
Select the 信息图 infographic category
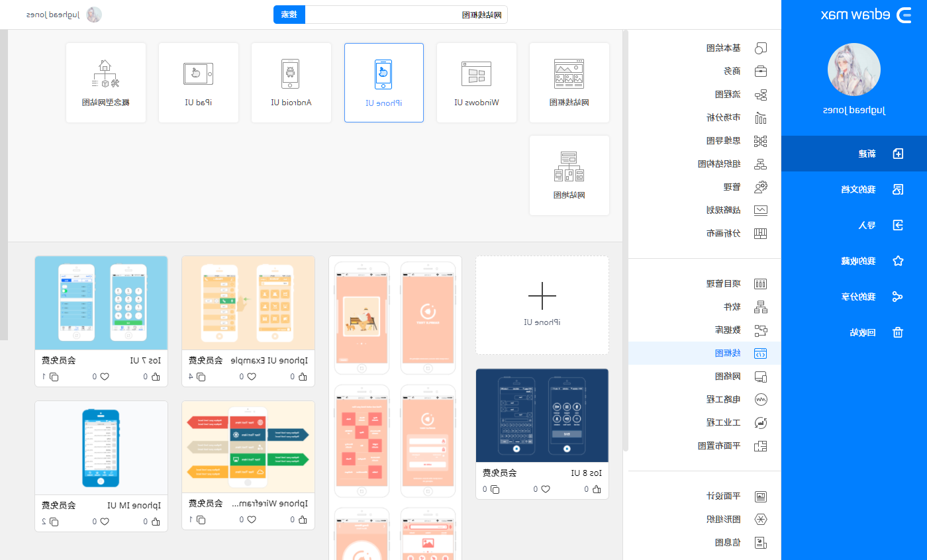tap(705, 542)
